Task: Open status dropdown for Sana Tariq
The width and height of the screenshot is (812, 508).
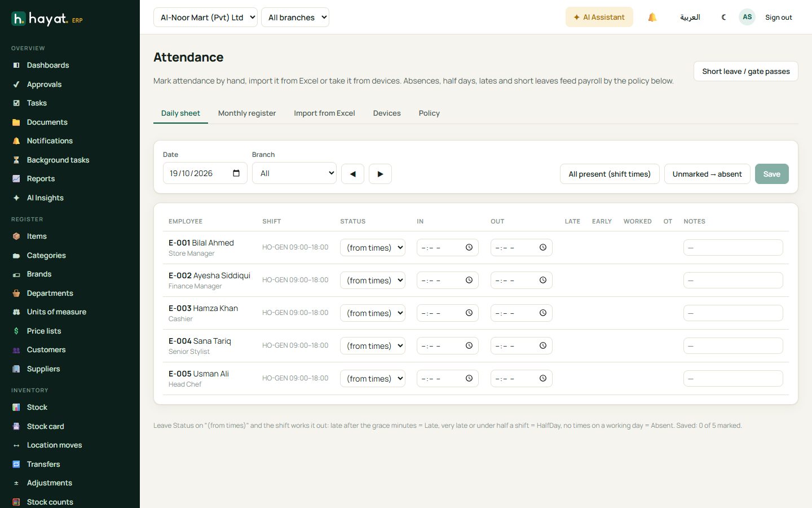Action: pyautogui.click(x=373, y=345)
